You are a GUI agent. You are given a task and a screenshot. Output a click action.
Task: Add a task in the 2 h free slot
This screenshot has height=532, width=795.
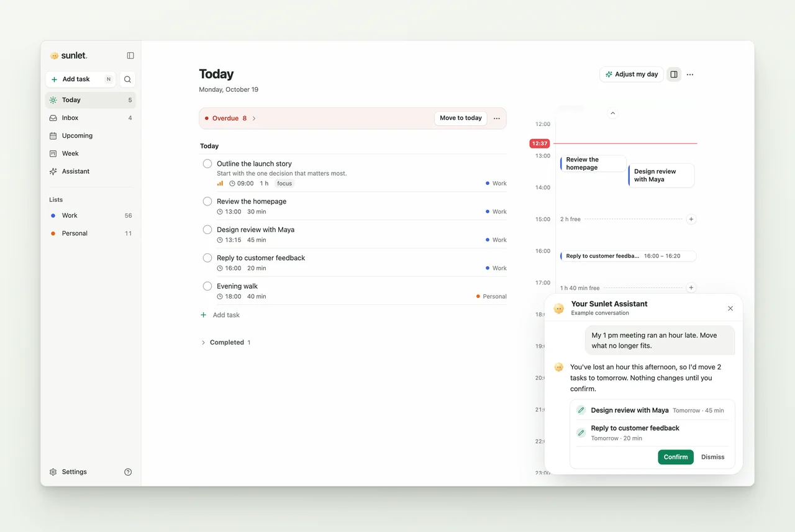691,219
